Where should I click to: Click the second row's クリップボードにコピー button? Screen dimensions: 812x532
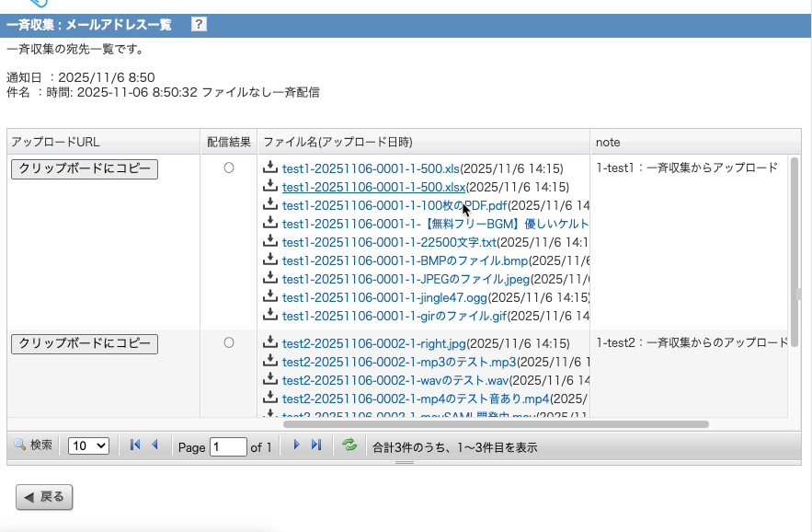click(85, 343)
